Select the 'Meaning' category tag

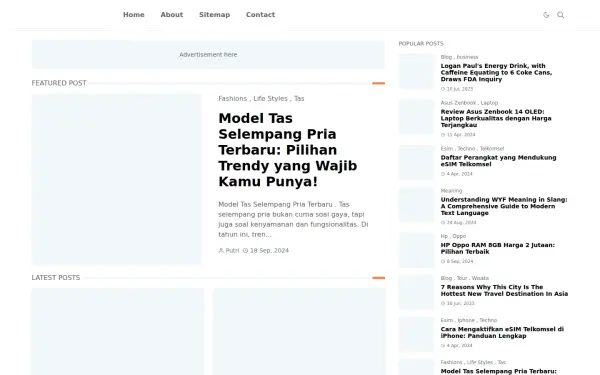451,191
